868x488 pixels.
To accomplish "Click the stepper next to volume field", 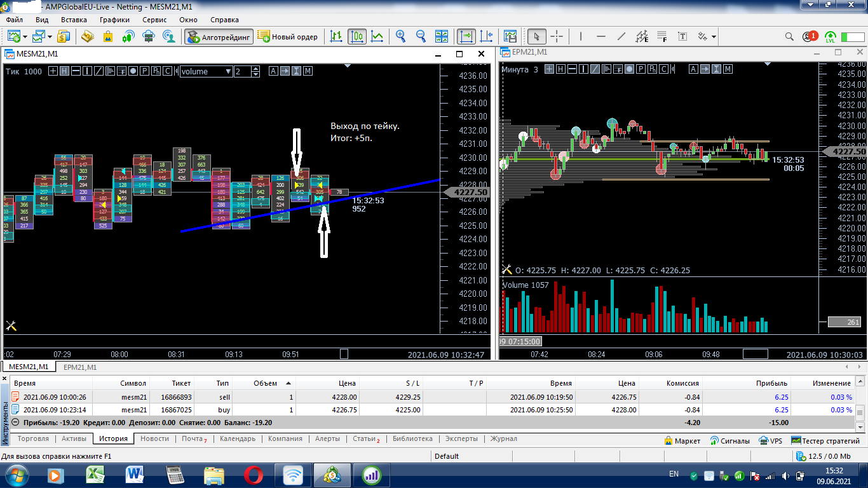I will point(255,71).
